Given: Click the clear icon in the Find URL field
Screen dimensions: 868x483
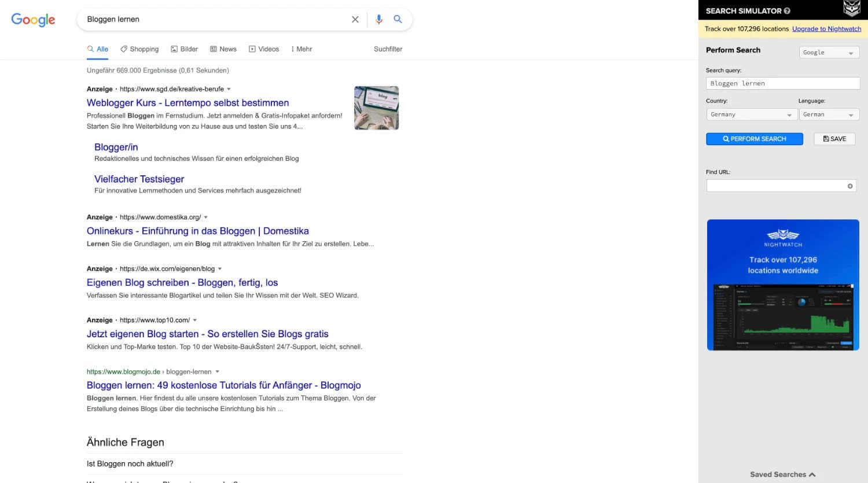Looking at the screenshot, I should tap(849, 185).
